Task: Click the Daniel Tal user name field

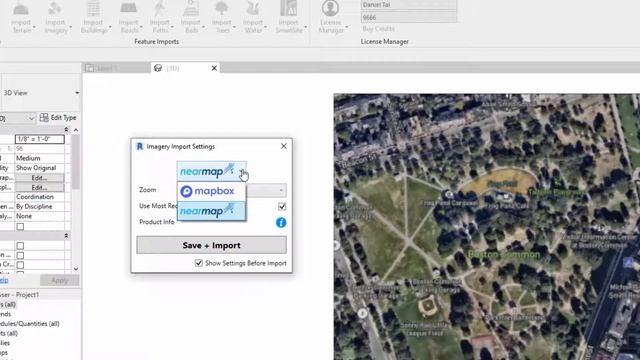Action: tap(409, 5)
